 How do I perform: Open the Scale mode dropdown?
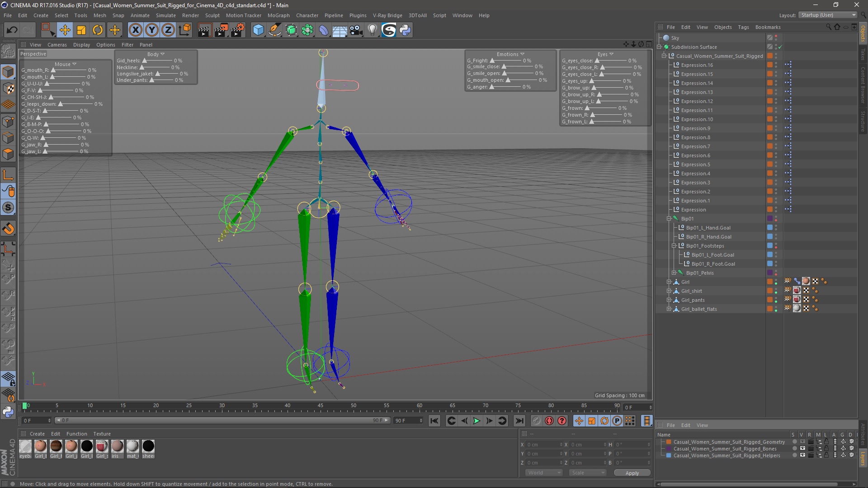click(587, 473)
